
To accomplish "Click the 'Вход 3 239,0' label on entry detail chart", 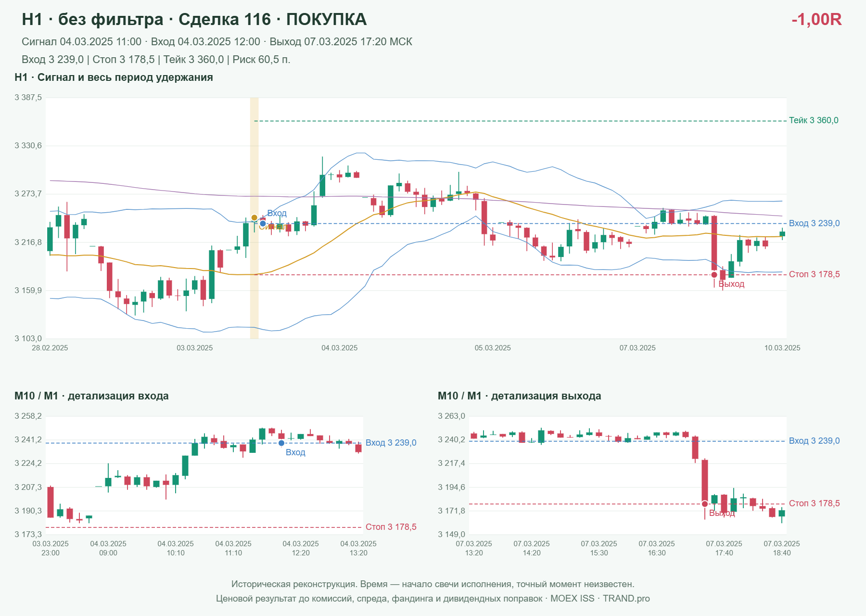I will click(x=391, y=443).
